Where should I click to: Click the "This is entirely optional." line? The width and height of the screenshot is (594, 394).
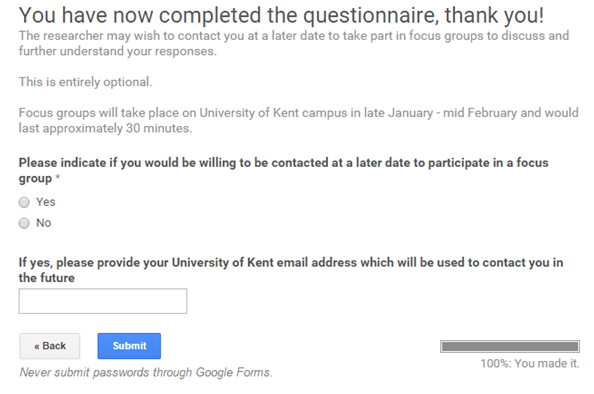(86, 82)
